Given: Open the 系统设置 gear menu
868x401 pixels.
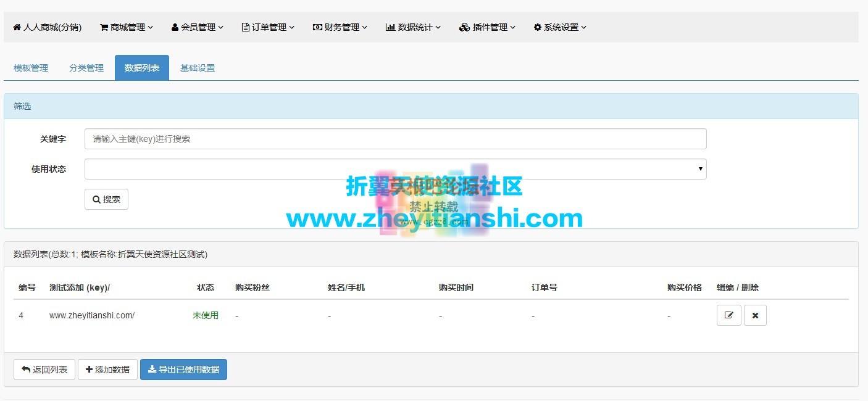Looking at the screenshot, I should 560,27.
